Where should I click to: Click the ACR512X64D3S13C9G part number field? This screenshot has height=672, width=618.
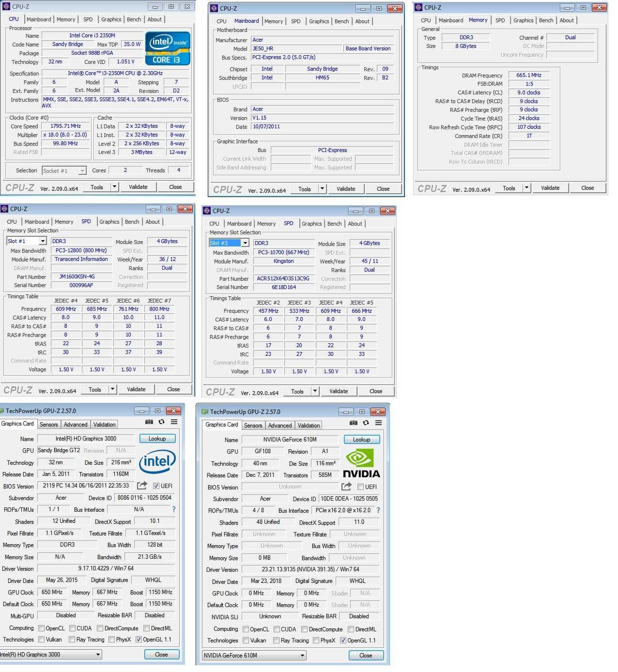(x=283, y=279)
